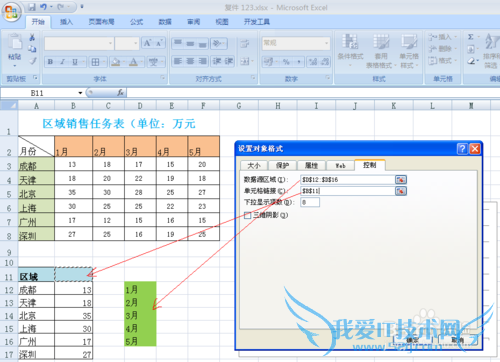This screenshot has height=362, width=500.
Task: Click the Font Color letter A icon
Action: tap(133, 62)
